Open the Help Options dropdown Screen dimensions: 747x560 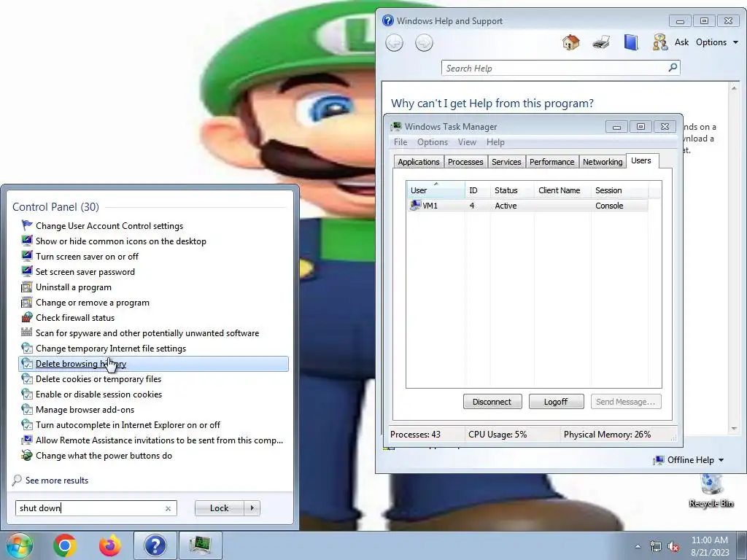(717, 42)
